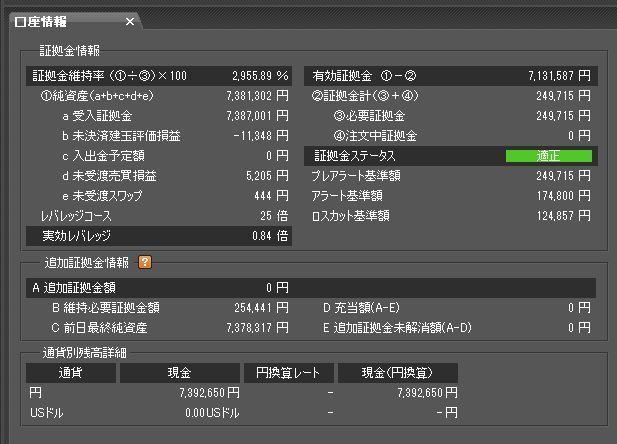Click the ①純資産 value 7,381,302 円

click(254, 96)
